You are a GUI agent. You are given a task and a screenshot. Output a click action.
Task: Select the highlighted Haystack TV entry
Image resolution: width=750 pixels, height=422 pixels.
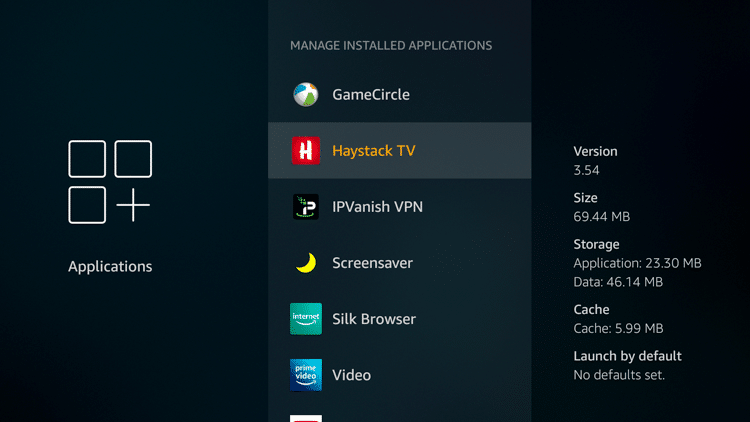click(x=399, y=150)
